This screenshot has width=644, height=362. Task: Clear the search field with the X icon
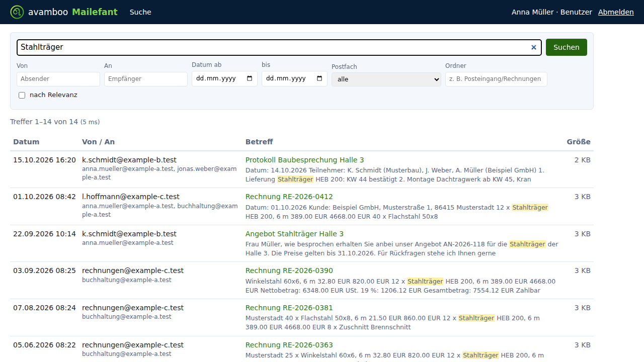534,47
